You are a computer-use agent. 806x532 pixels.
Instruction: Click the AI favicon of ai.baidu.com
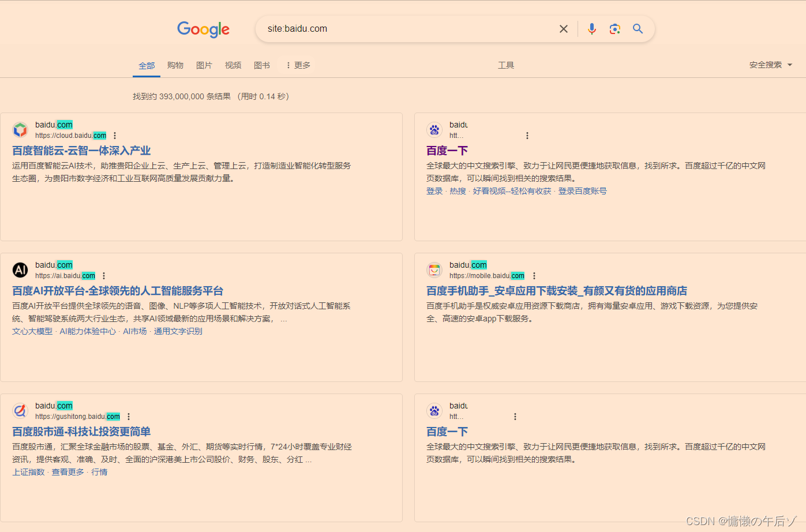[x=20, y=270]
